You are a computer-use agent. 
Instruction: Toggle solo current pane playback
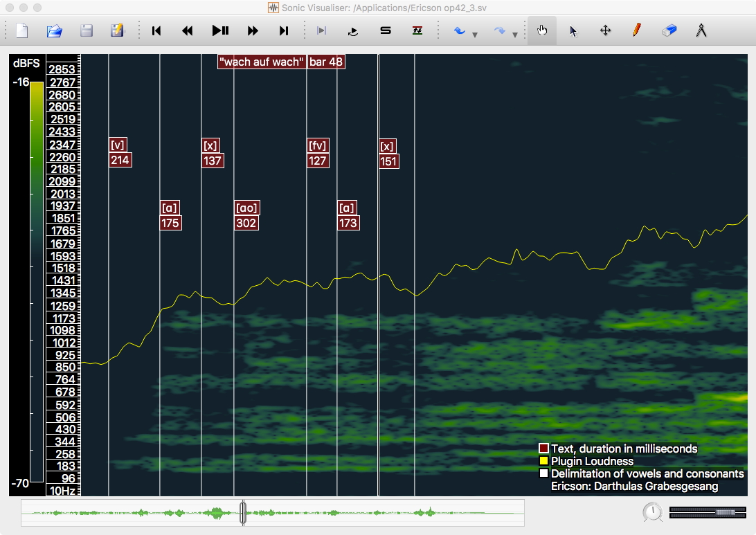click(385, 31)
